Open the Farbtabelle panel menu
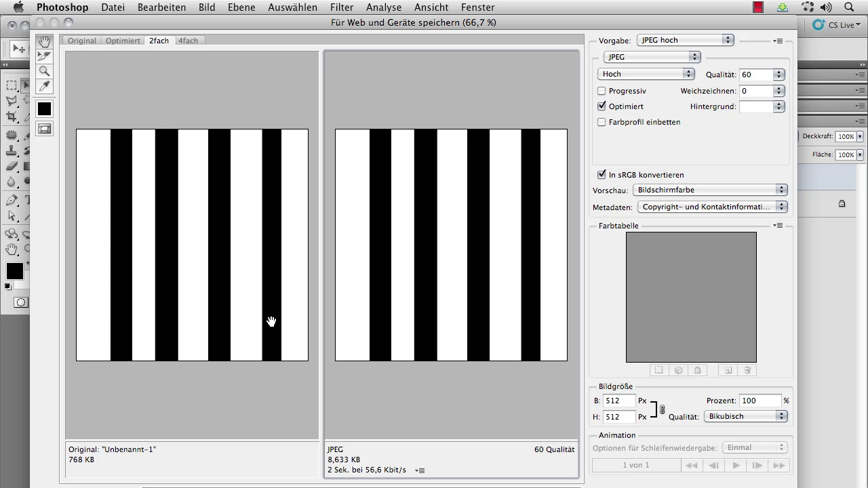The image size is (868, 488). point(778,226)
